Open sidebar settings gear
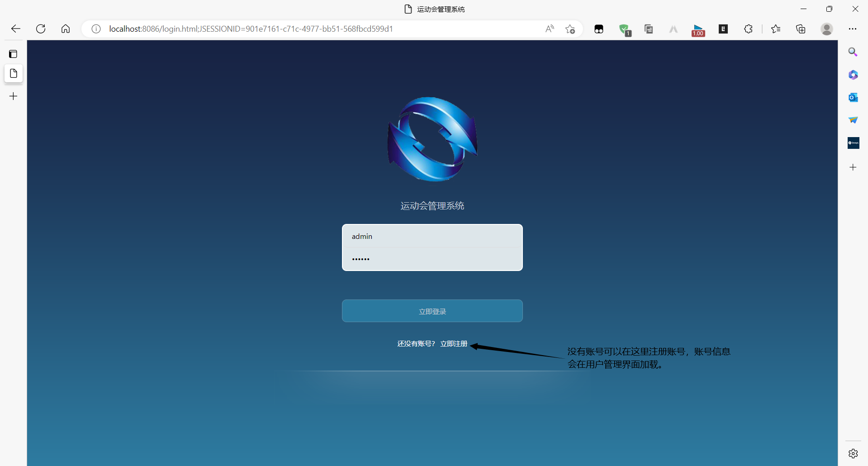868x466 pixels. coord(853,453)
